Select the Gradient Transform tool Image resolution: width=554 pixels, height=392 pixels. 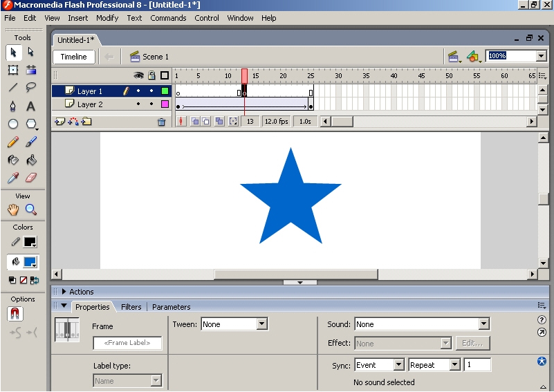[31, 70]
